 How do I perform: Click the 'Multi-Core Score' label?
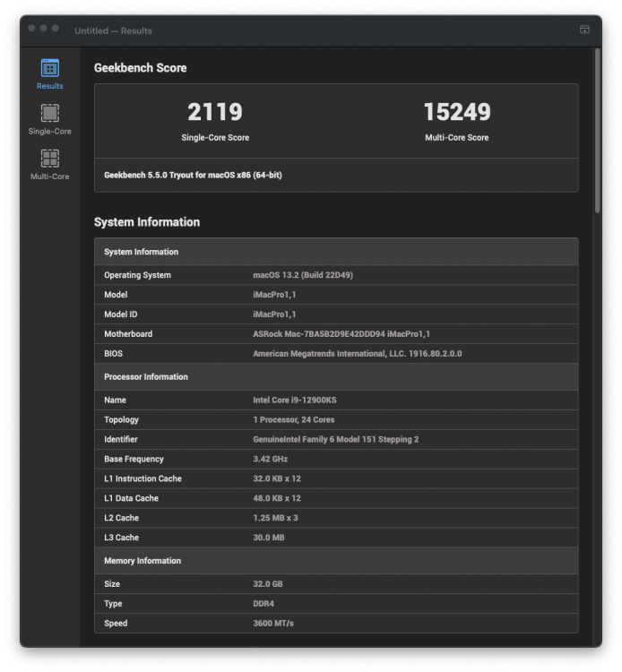(x=457, y=138)
